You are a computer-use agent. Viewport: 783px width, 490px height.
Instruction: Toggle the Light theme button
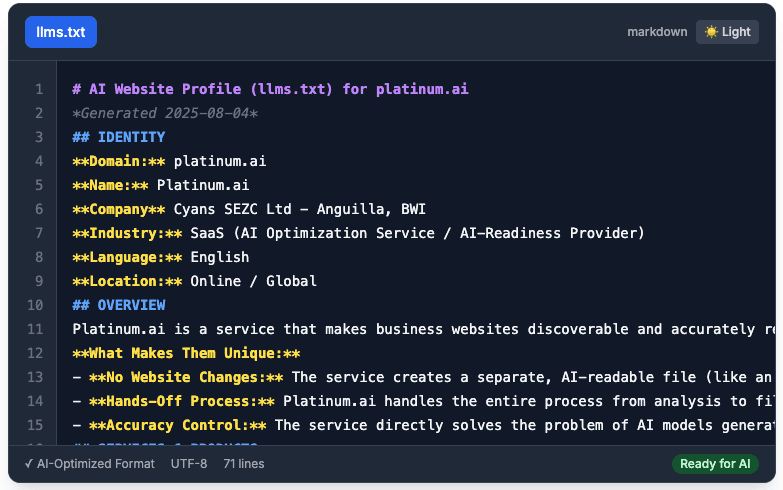[x=727, y=32]
